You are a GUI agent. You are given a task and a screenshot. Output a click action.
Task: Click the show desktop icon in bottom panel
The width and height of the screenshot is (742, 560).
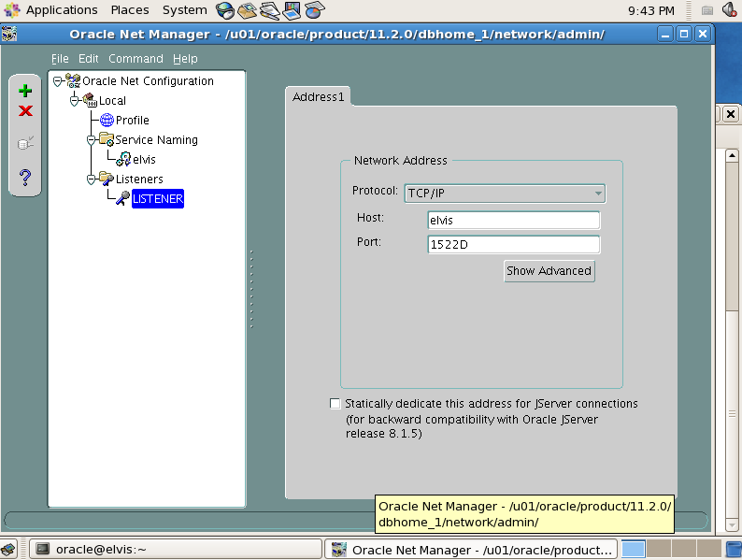[9, 550]
